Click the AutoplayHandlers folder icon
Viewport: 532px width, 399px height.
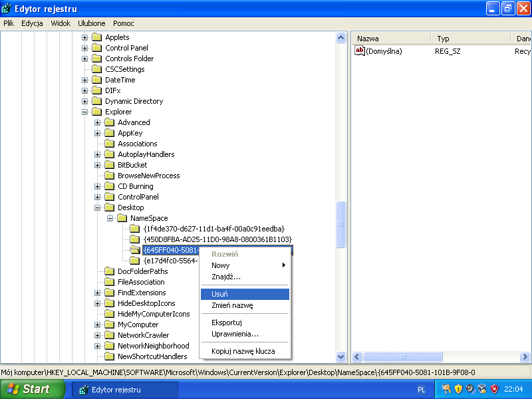110,154
